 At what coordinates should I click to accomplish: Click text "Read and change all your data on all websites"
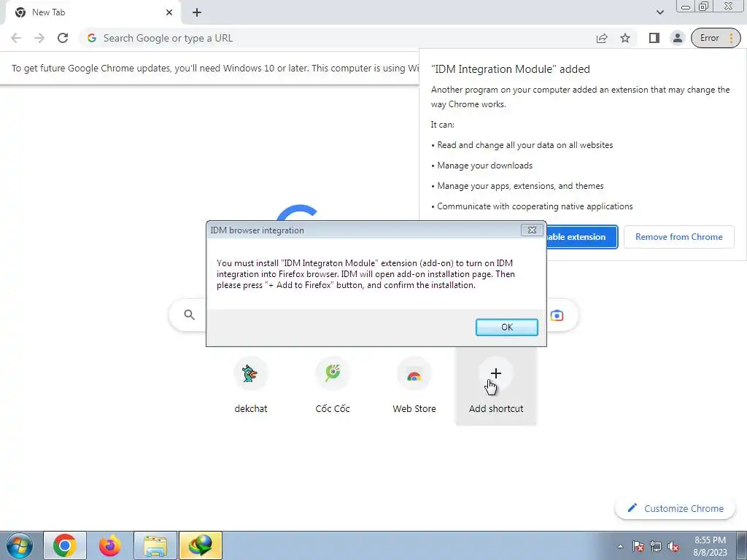(525, 145)
